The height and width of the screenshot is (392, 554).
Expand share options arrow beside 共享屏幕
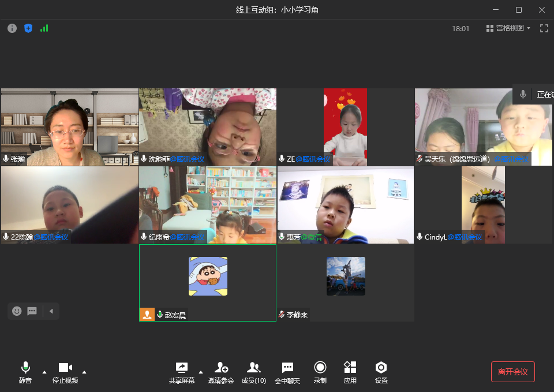(201, 372)
